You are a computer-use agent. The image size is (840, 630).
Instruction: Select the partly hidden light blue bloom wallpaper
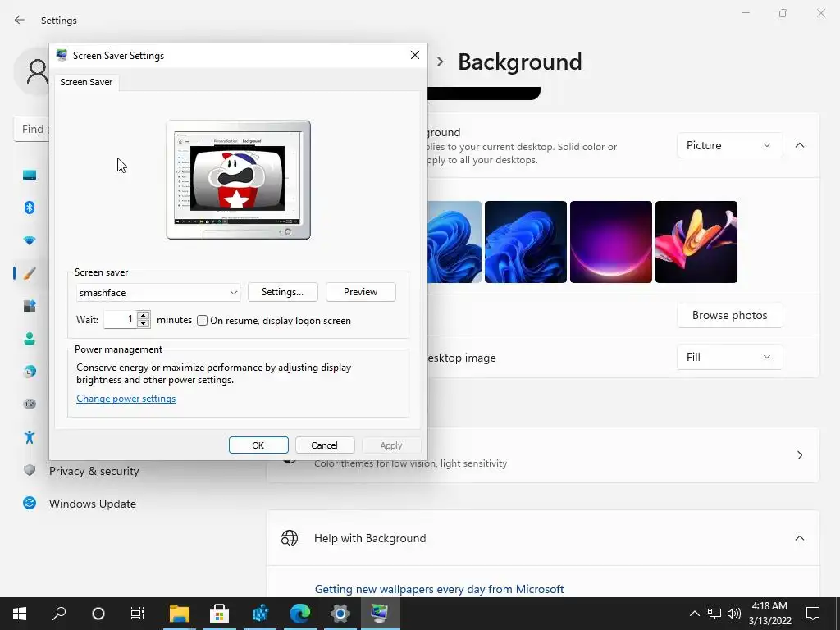pyautogui.click(x=454, y=242)
